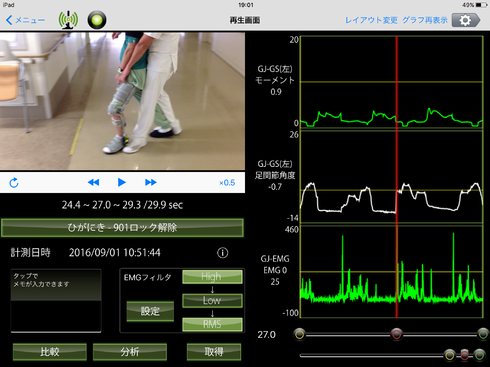
Task: Tap the 取得 button
Action: pos(214,352)
